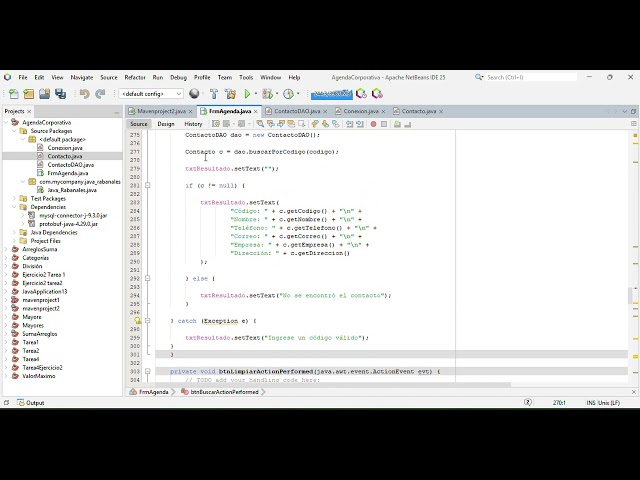Click the Build Project hammer icon

(214, 94)
